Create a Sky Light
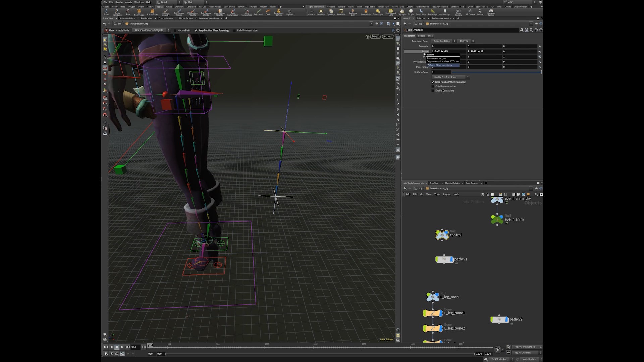 (402, 12)
